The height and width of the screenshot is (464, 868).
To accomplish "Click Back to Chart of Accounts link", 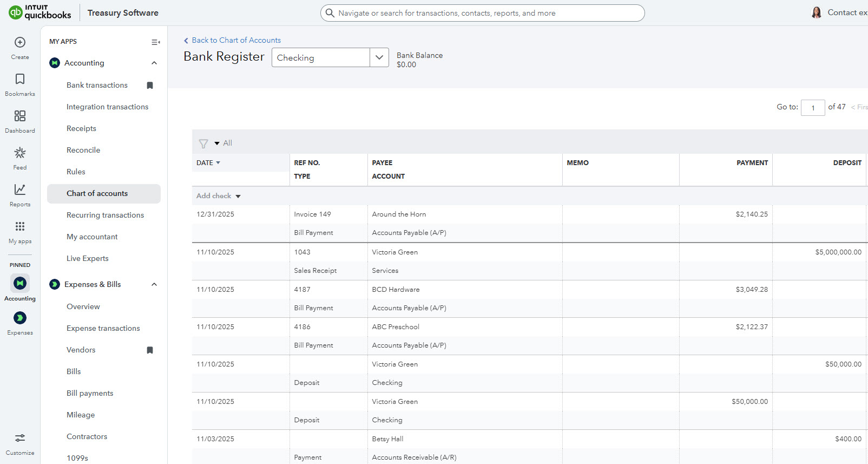I will (x=236, y=41).
